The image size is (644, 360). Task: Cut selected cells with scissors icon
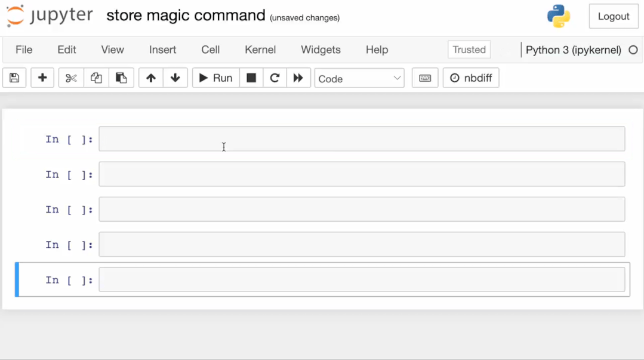71,78
